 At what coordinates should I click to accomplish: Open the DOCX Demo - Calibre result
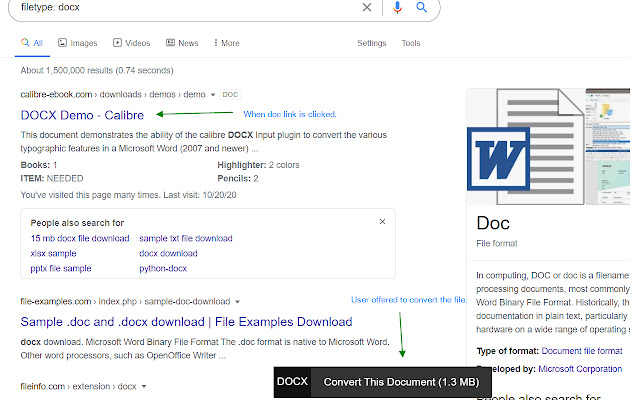(82, 115)
